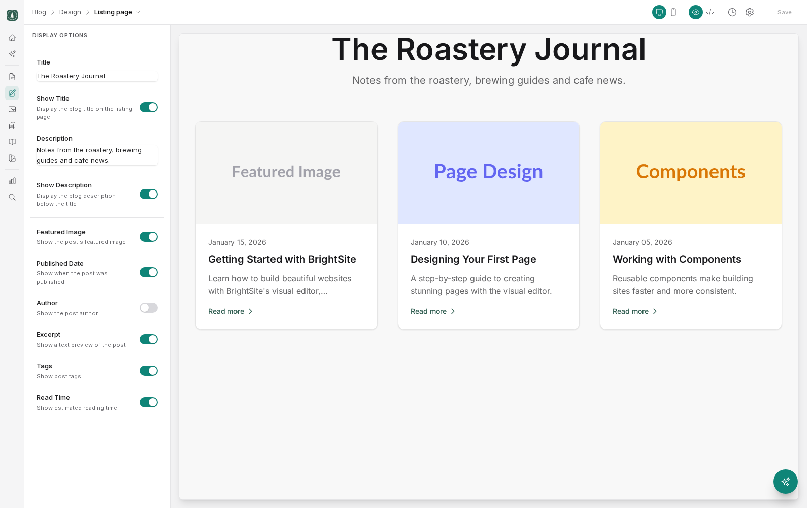The height and width of the screenshot is (508, 812).
Task: Open the Pages document icon in the sidebar
Action: [x=12, y=77]
